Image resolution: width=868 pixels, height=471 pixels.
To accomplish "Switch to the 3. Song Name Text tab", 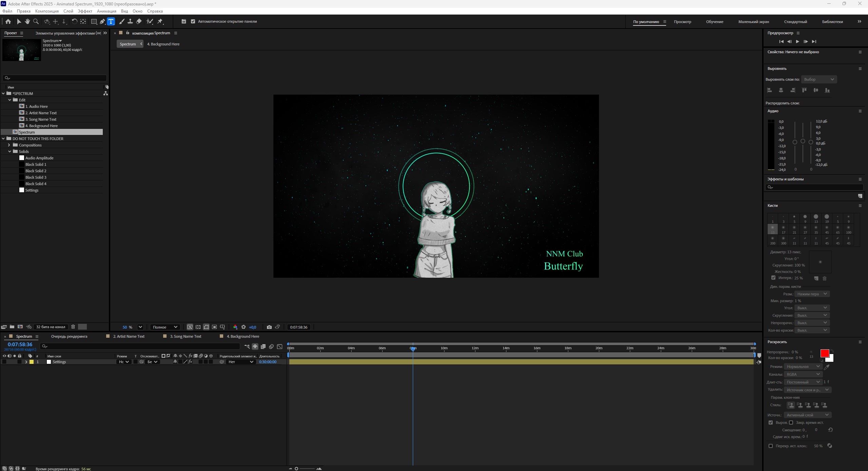I will point(185,336).
